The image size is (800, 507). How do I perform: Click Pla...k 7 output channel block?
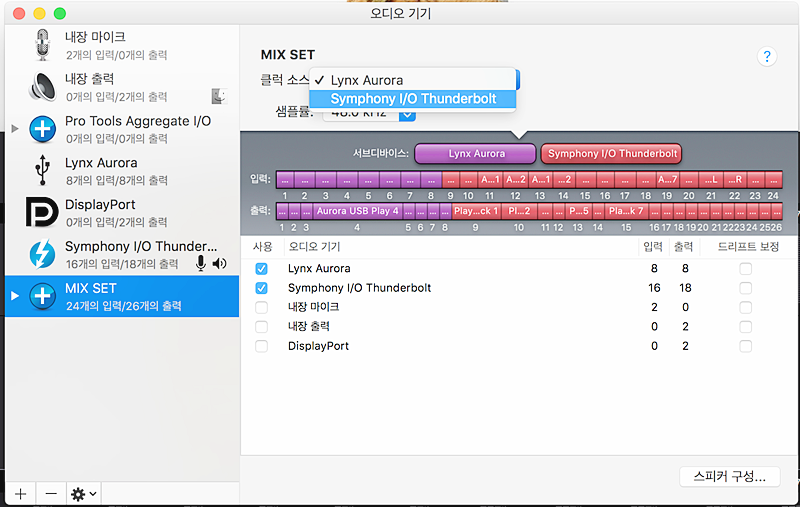coord(626,211)
